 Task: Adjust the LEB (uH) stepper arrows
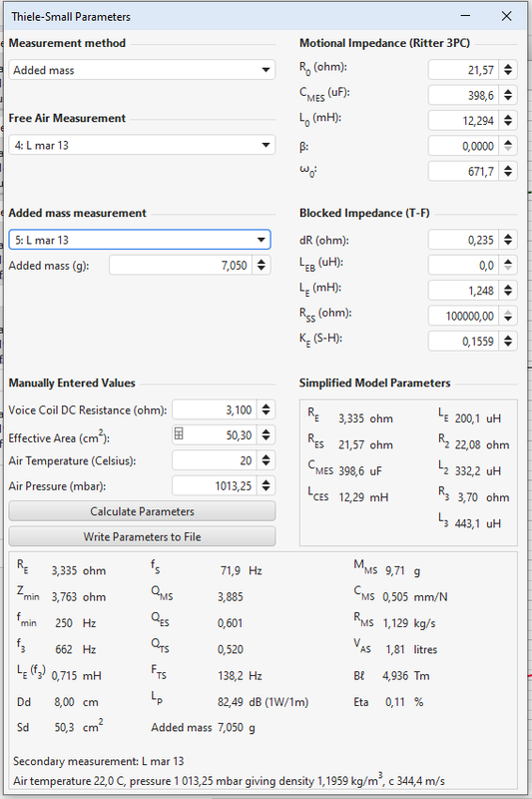[x=508, y=265]
